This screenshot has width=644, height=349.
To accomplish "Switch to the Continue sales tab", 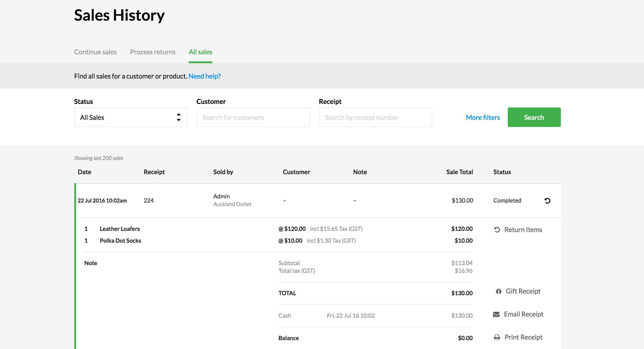I will [95, 52].
